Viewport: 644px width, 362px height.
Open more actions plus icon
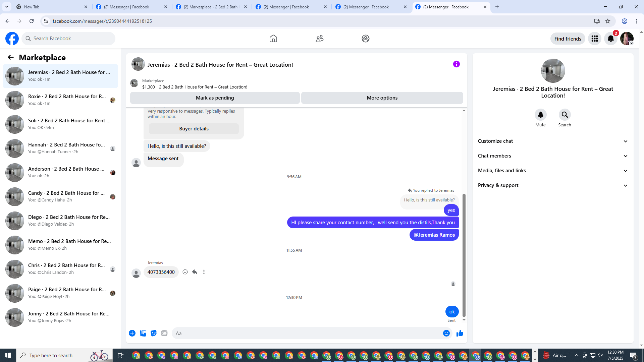pos(132,333)
